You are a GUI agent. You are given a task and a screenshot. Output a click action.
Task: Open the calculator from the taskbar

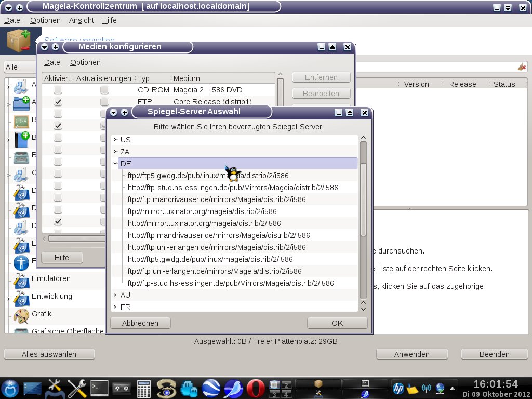click(144, 389)
